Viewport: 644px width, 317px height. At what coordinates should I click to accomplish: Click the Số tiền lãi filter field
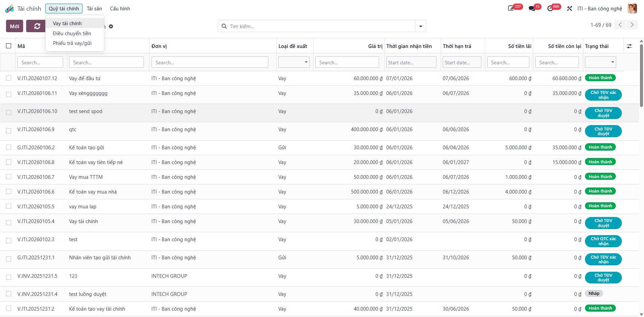508,62
